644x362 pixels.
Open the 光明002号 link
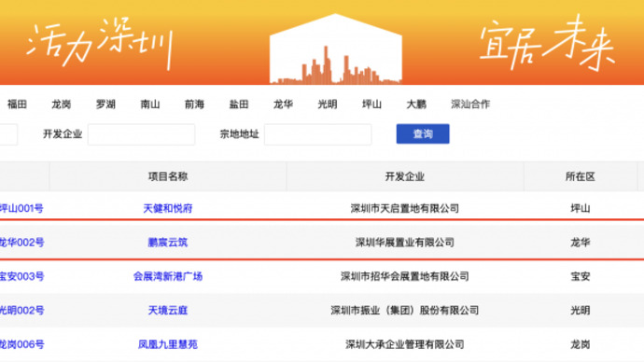tap(21, 311)
